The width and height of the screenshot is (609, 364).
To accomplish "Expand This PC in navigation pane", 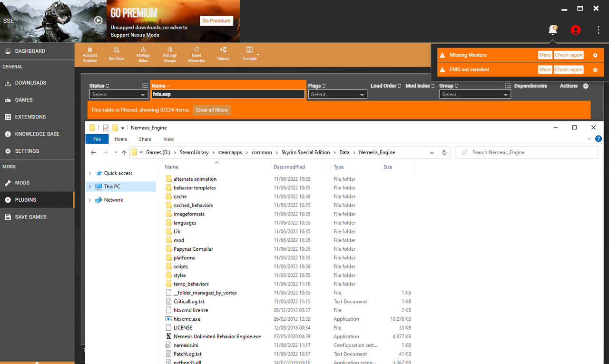I will (90, 187).
